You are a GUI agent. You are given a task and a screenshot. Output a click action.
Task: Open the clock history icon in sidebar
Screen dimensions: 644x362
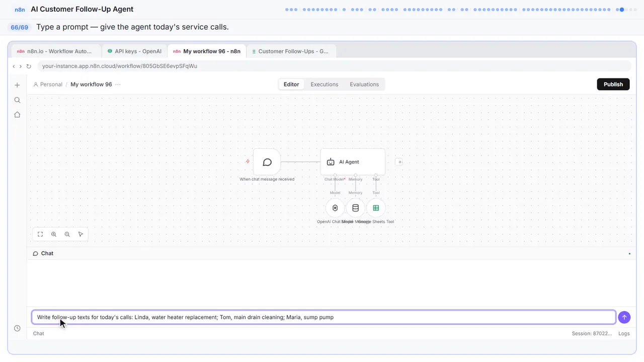pyautogui.click(x=17, y=328)
